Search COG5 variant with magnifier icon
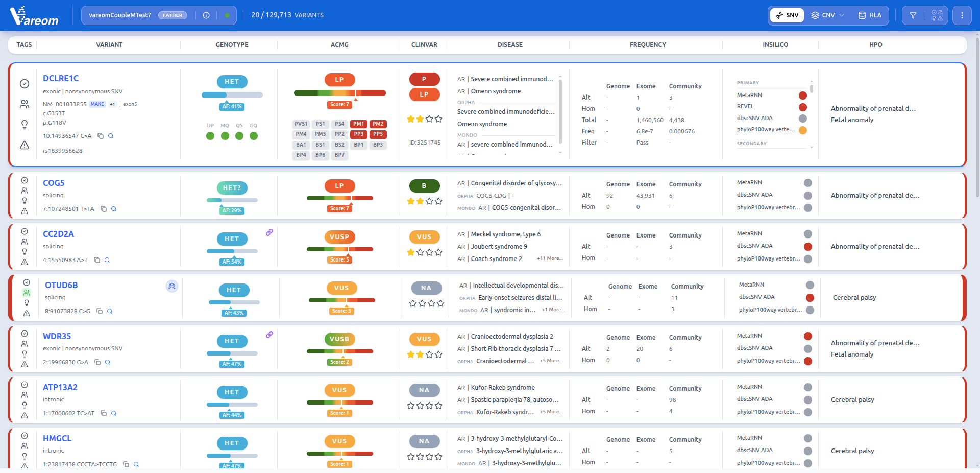Image resolution: width=980 pixels, height=473 pixels. point(114,209)
